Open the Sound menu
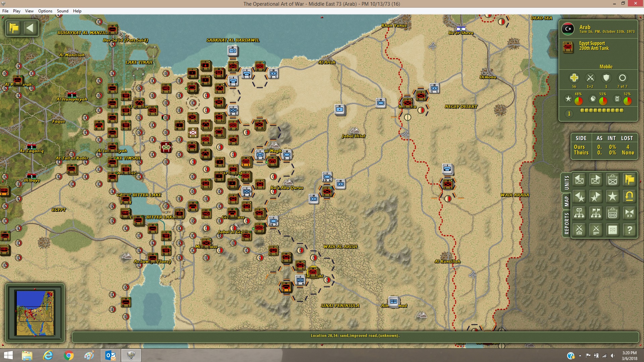 pos(63,11)
